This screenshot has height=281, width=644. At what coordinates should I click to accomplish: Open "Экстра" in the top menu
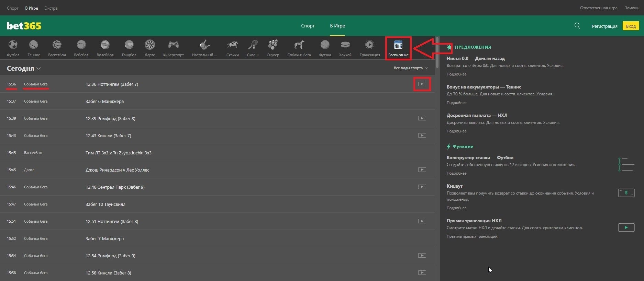51,8
